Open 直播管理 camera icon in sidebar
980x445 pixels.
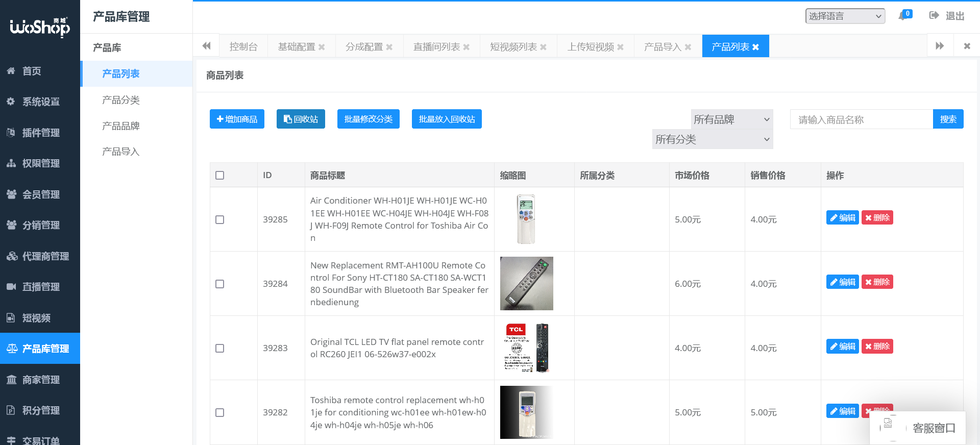coord(11,287)
